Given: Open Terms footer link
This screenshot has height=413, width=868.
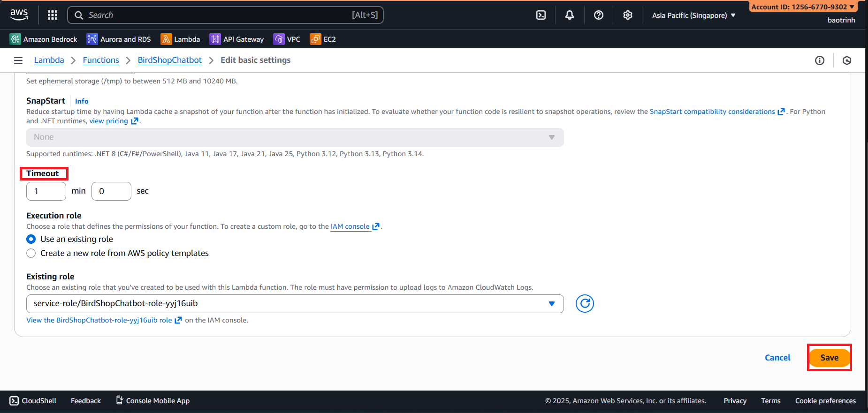Looking at the screenshot, I should click(771, 401).
